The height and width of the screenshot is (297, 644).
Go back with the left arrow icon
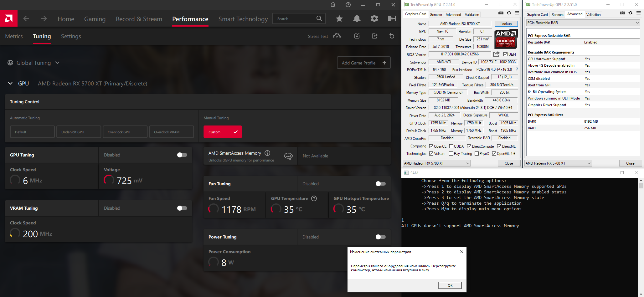click(26, 19)
